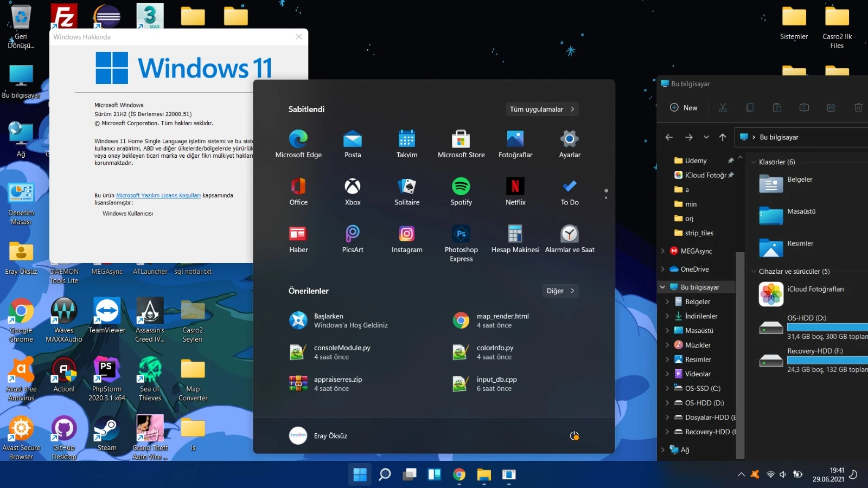This screenshot has height=488, width=868.
Task: Open Eray Öksüz user account in Start
Action: (318, 436)
